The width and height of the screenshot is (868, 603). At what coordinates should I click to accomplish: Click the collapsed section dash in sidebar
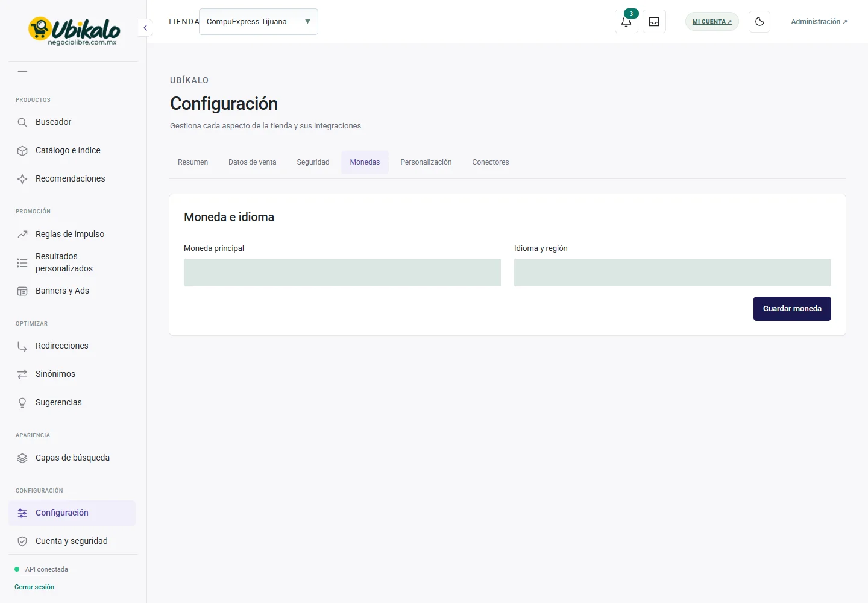[x=23, y=72]
